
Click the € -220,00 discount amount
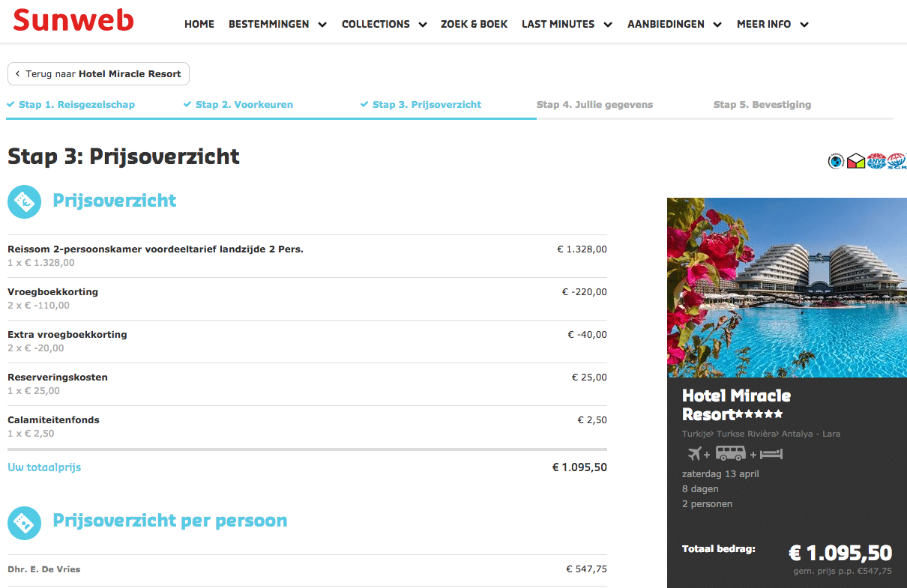point(585,292)
